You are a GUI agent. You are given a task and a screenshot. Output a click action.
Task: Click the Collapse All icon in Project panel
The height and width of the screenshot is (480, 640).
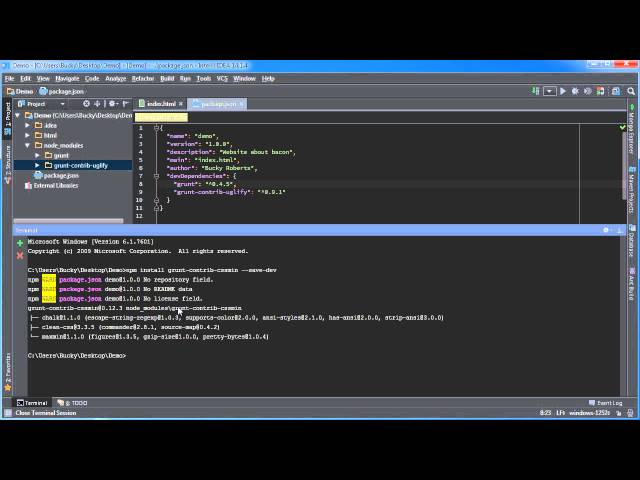click(97, 104)
